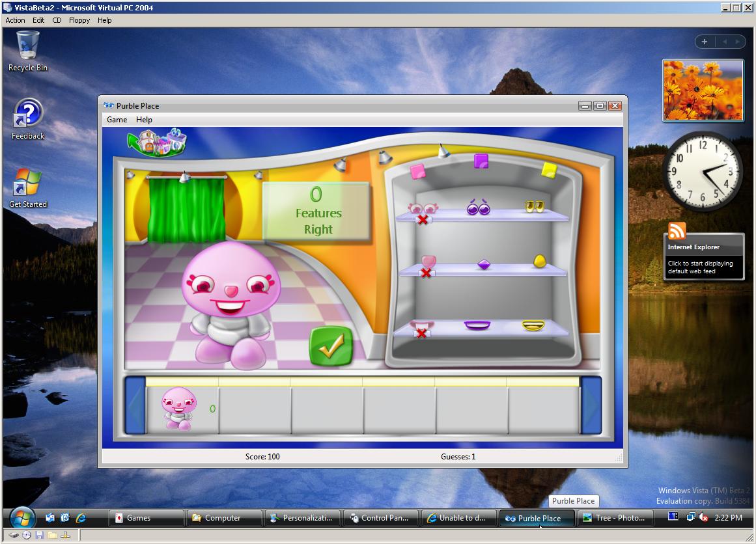Click the purple color block above shelf
The width and height of the screenshot is (756, 544).
click(481, 161)
